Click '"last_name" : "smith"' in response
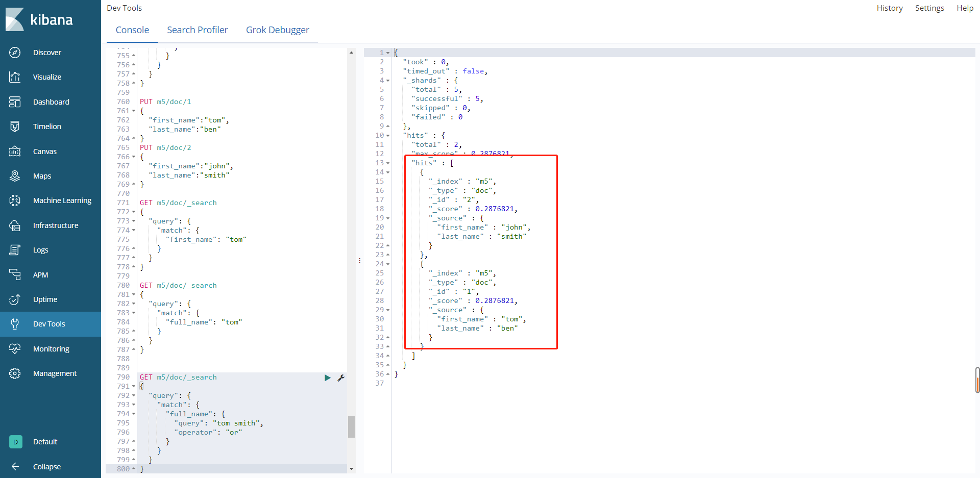Viewport: 980px width, 478px height. 482,236
